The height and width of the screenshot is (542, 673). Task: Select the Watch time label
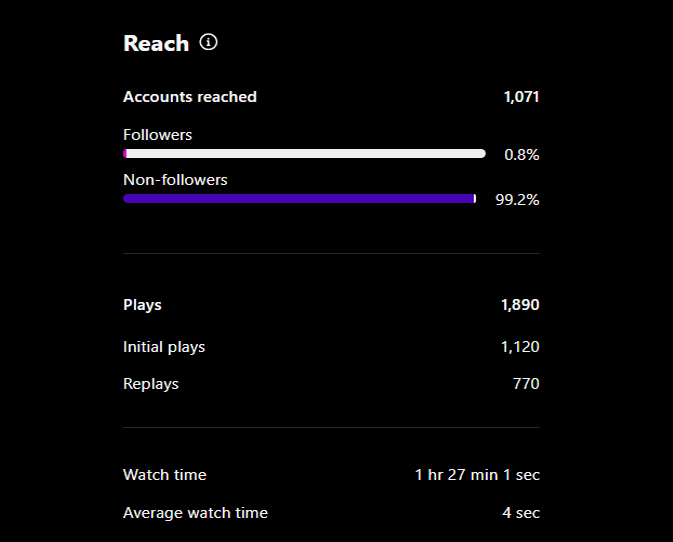point(165,475)
